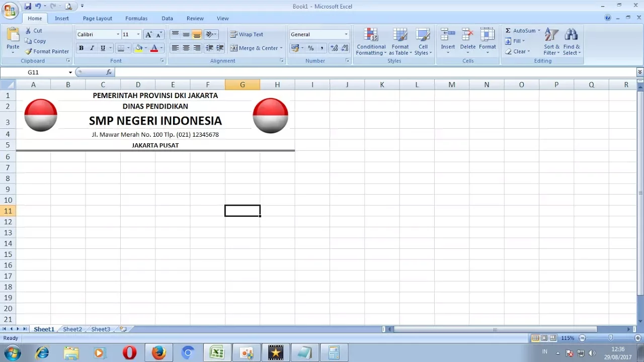Click the AutoSum button

[520, 31]
